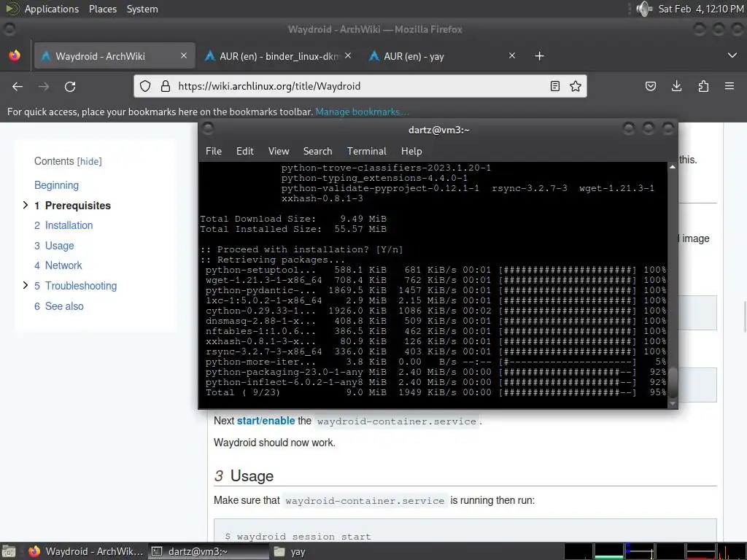Image resolution: width=747 pixels, height=560 pixels.
Task: Click the terminal scrollbar thumb
Action: [x=672, y=382]
